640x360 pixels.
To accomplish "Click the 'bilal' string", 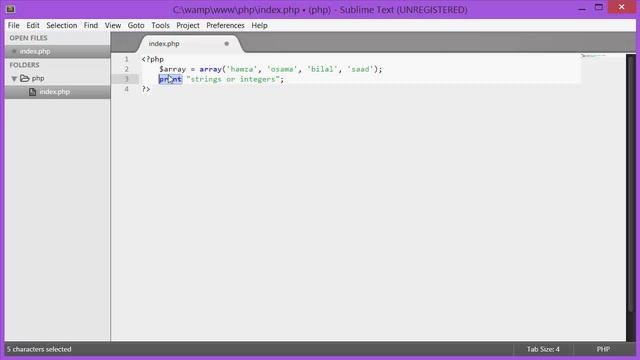I will 322,69.
